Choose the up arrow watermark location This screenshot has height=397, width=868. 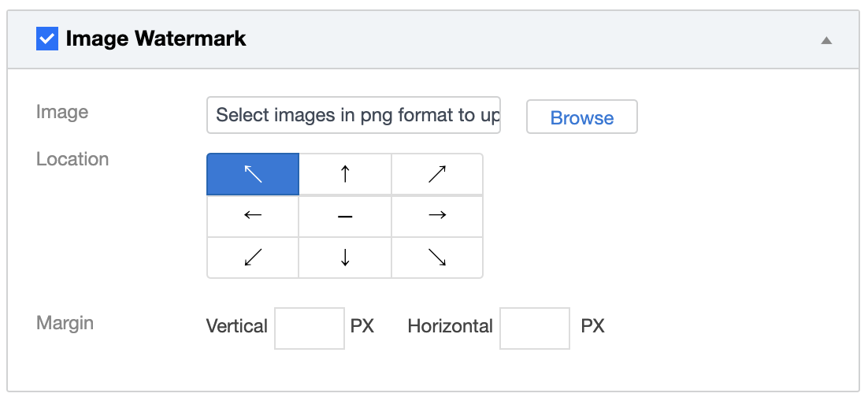[x=345, y=174]
